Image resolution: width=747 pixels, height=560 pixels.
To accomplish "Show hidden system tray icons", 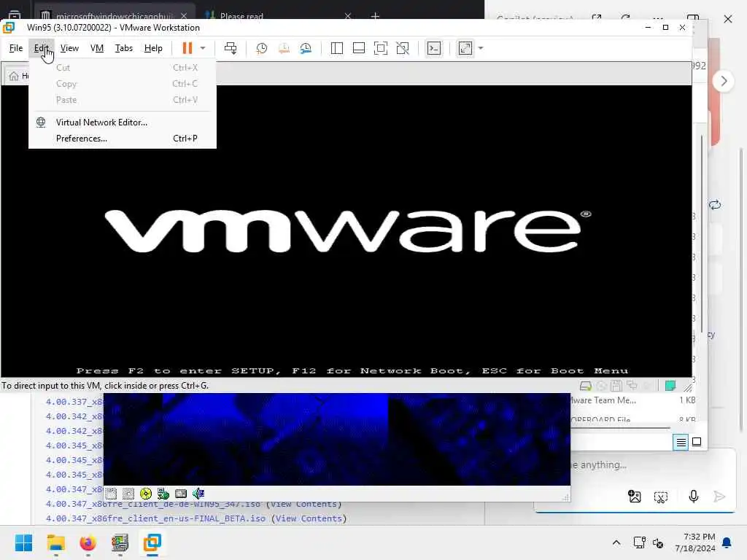I will [x=616, y=542].
